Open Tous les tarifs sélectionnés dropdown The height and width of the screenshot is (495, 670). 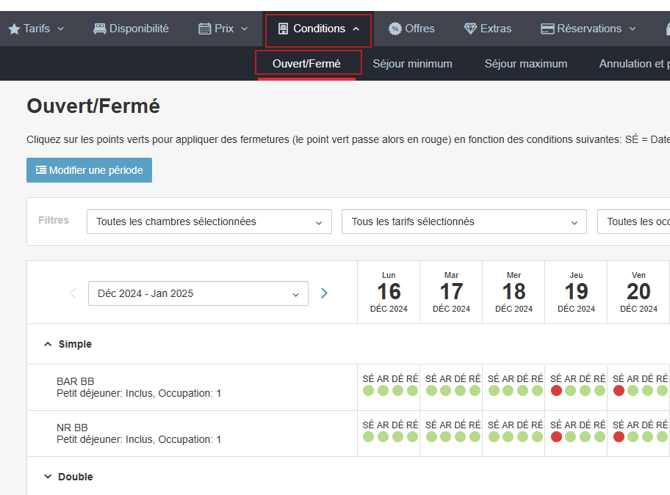[464, 221]
